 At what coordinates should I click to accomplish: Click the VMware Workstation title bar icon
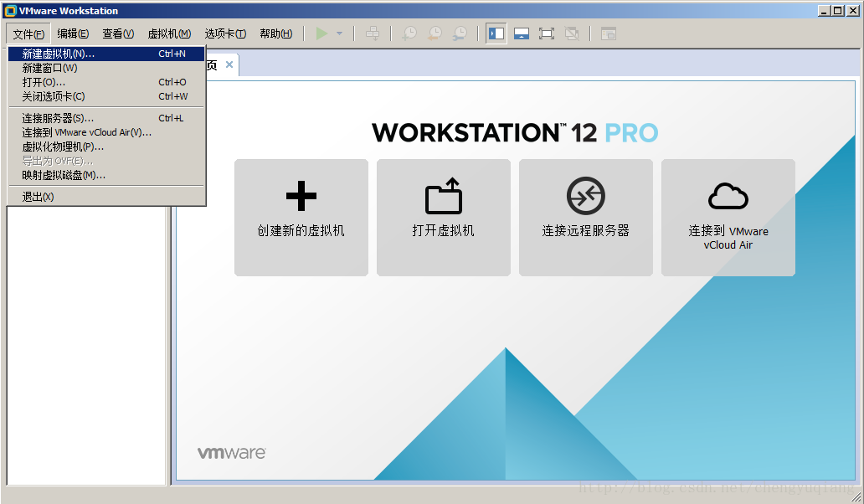click(10, 11)
